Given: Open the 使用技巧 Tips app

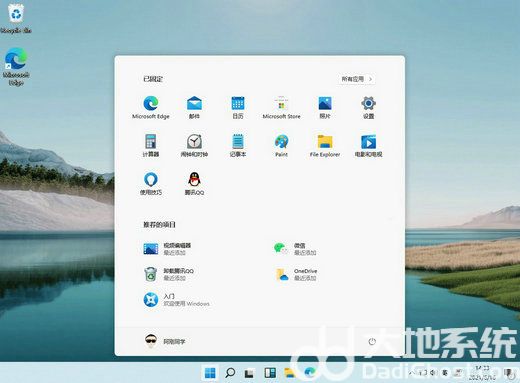Looking at the screenshot, I should pyautogui.click(x=151, y=183).
